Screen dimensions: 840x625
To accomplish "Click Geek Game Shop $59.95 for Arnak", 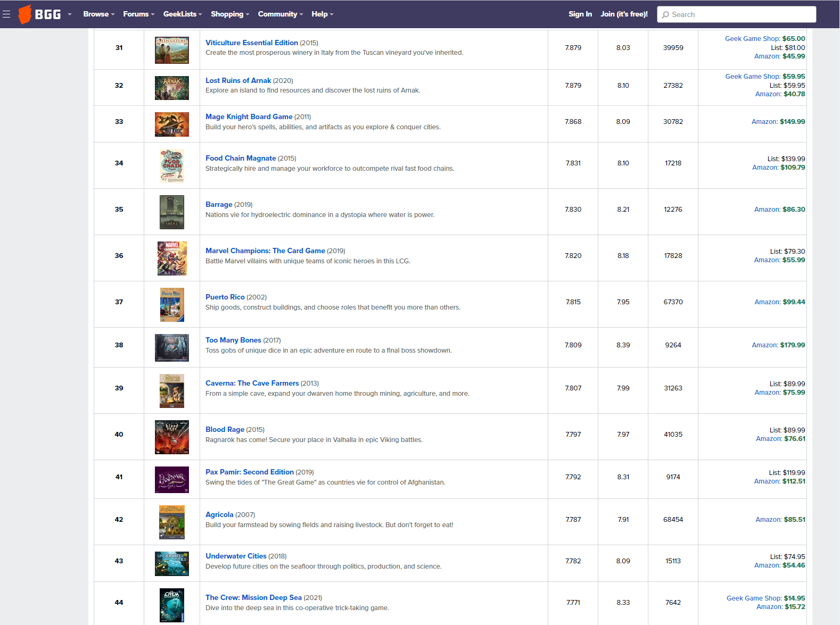I will coord(765,76).
